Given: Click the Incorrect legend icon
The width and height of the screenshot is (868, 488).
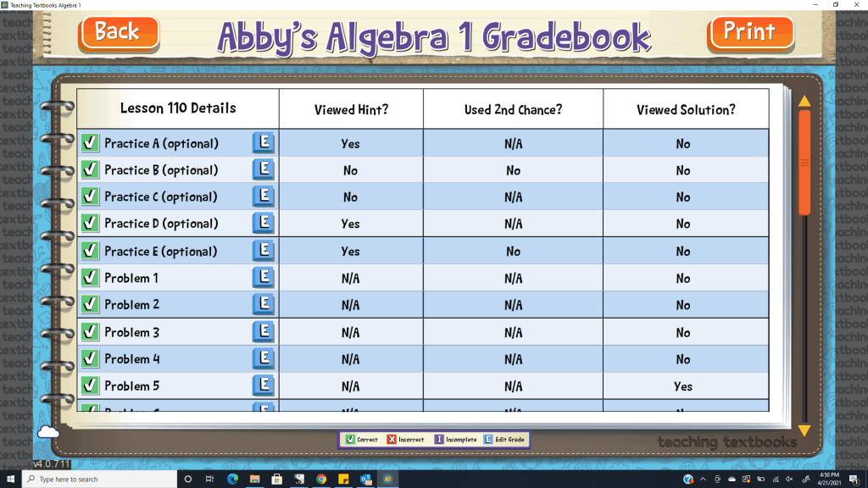Looking at the screenshot, I should pyautogui.click(x=392, y=440).
